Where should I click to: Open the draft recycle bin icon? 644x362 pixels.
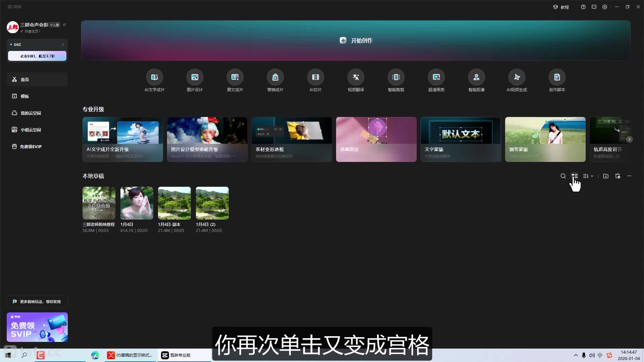click(x=618, y=176)
